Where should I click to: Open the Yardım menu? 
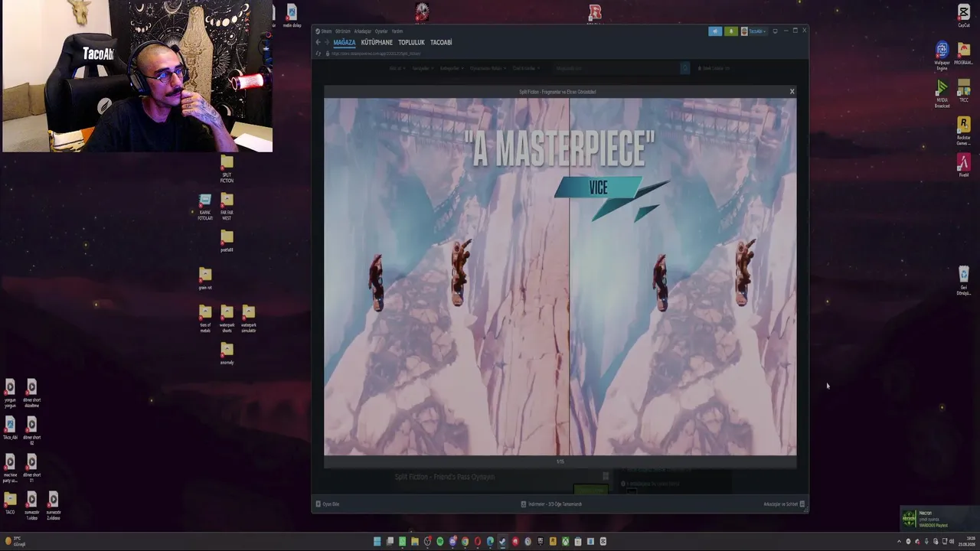397,31
